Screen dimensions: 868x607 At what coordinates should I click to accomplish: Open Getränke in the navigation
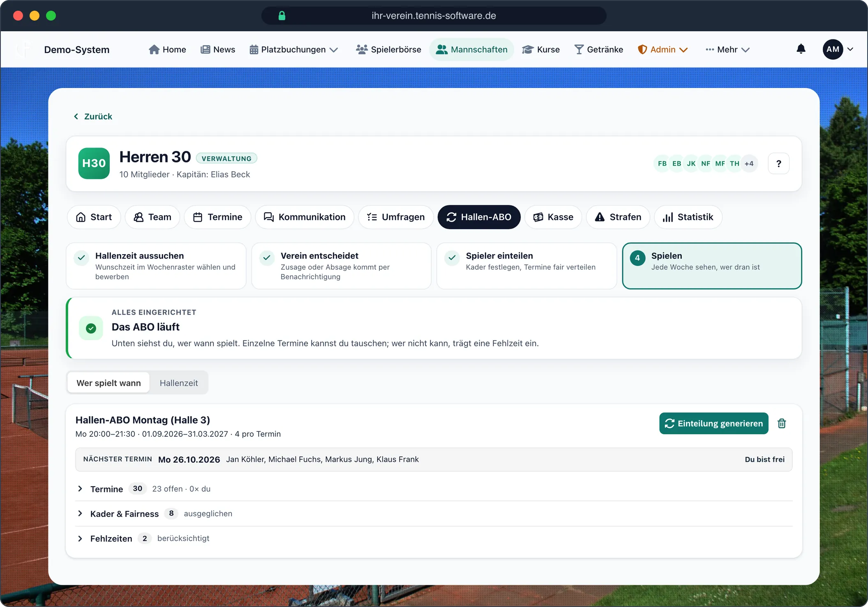(x=599, y=49)
